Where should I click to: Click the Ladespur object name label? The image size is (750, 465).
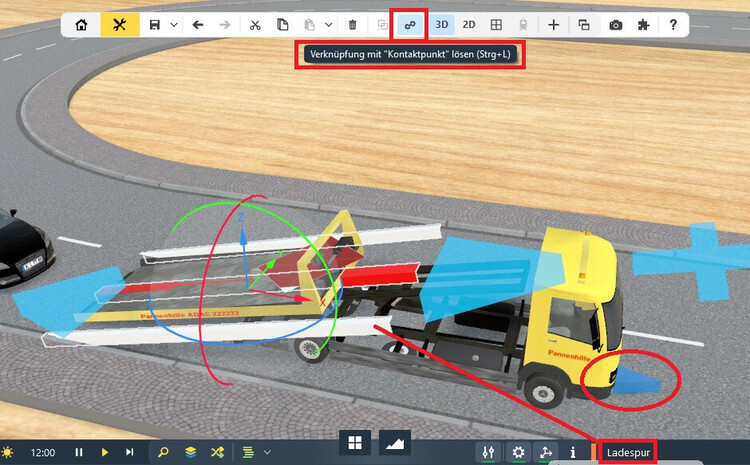coord(628,453)
